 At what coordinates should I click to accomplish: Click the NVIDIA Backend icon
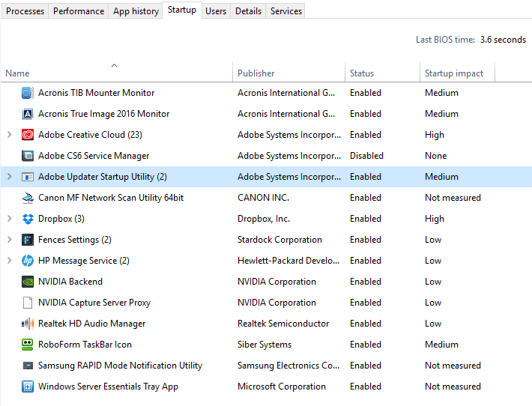point(28,282)
